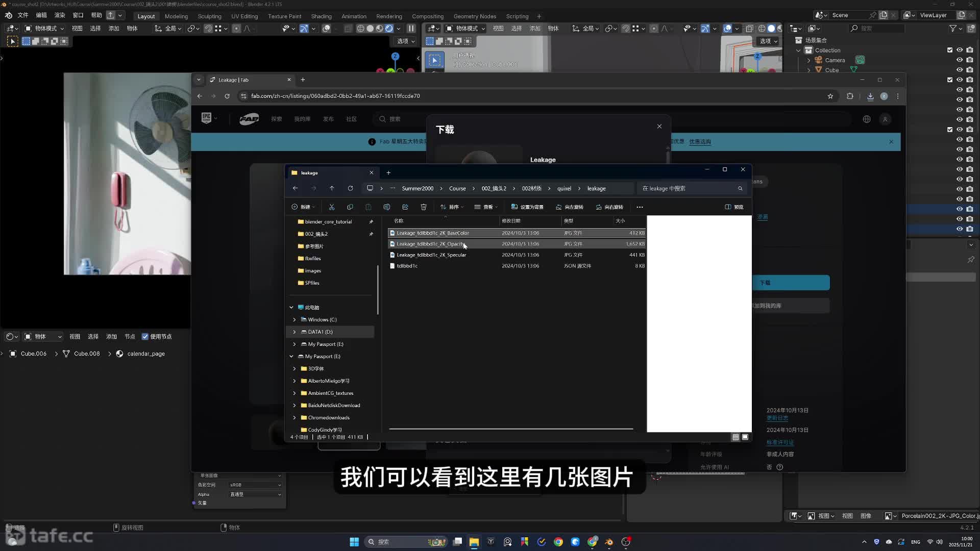
Task: Open the 渲染 menu in Blender
Action: 60,15
